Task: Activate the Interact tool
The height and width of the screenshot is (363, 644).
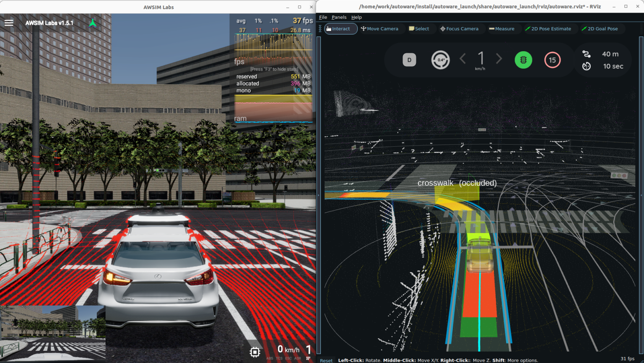Action: [340, 29]
